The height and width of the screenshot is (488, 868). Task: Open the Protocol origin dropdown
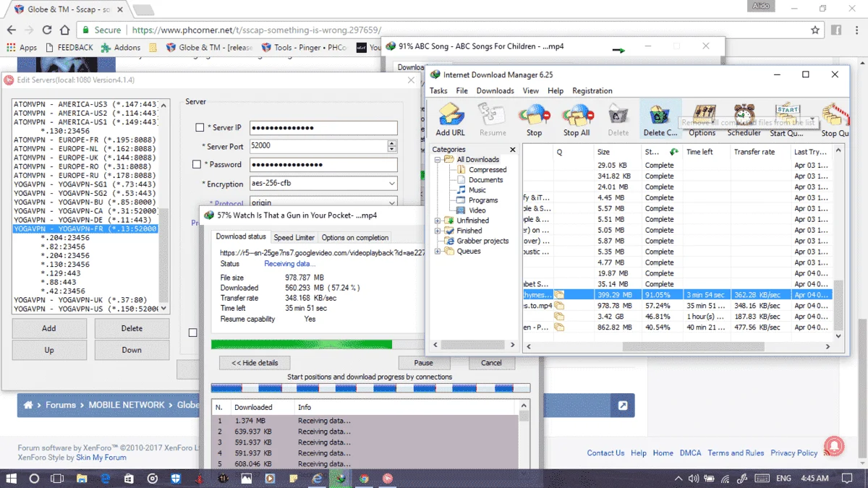point(323,202)
